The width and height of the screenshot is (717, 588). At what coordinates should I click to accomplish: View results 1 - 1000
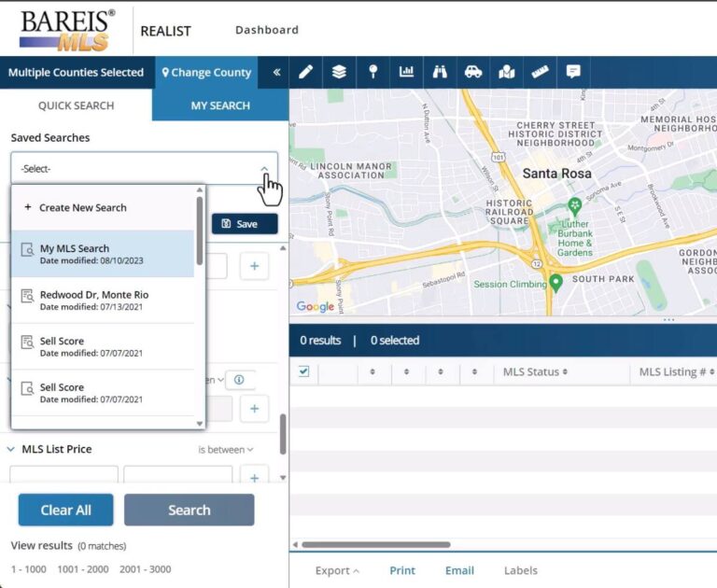[x=29, y=569]
